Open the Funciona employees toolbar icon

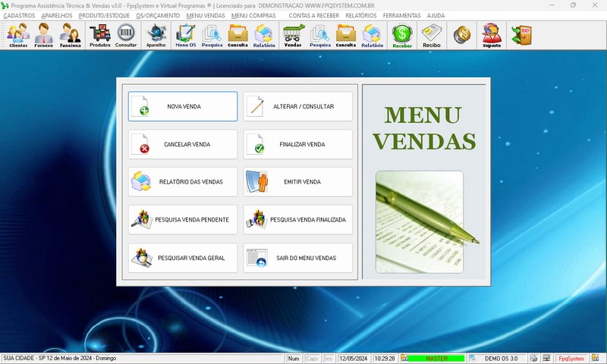(x=70, y=35)
